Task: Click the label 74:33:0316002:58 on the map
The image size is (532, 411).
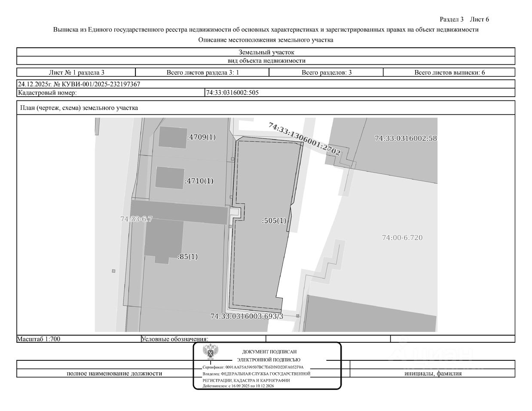Action: coord(406,138)
